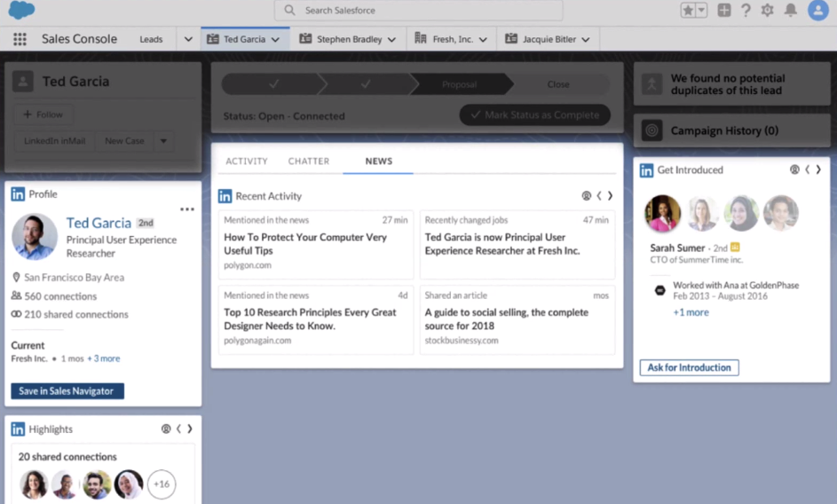Screen dimensions: 837x504
Task: Go to previous Recent Activity page
Action: 599,196
